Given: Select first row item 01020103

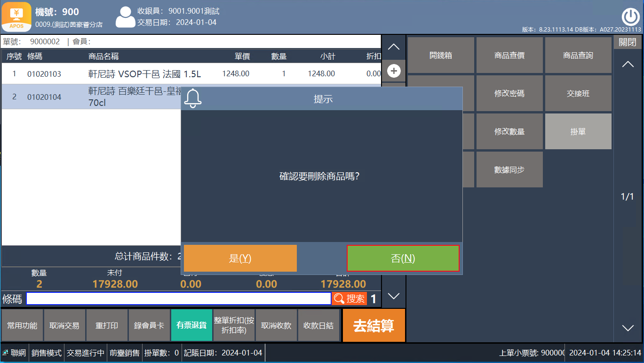Looking at the screenshot, I should [x=191, y=73].
